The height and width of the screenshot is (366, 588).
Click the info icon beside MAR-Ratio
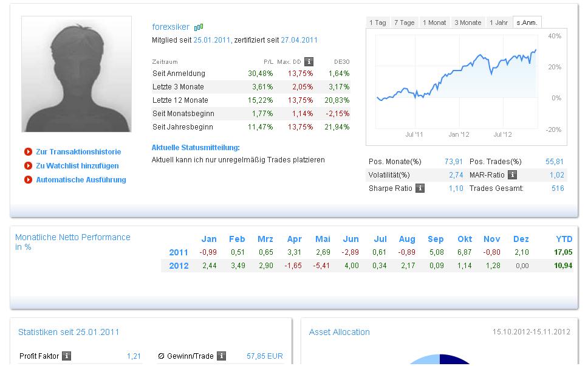click(512, 175)
